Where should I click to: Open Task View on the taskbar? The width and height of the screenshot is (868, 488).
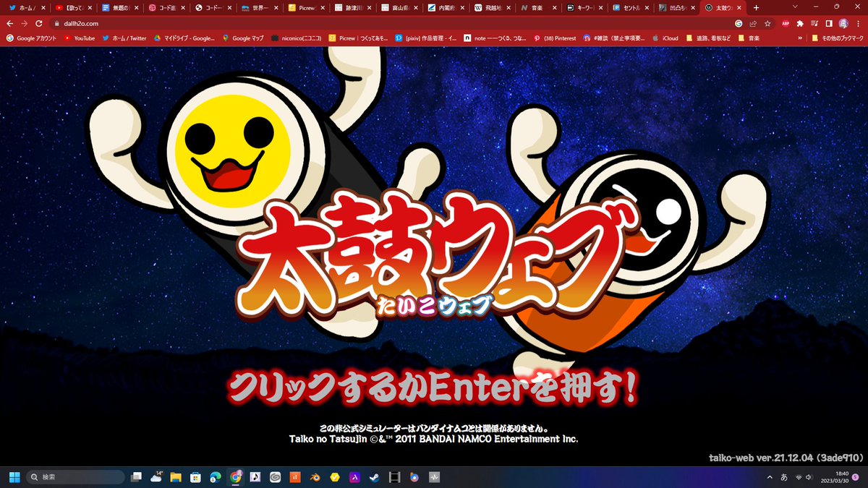(136, 477)
